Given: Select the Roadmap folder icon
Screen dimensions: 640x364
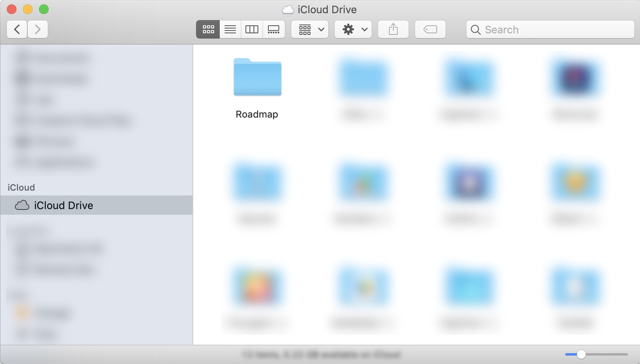Looking at the screenshot, I should click(x=258, y=77).
